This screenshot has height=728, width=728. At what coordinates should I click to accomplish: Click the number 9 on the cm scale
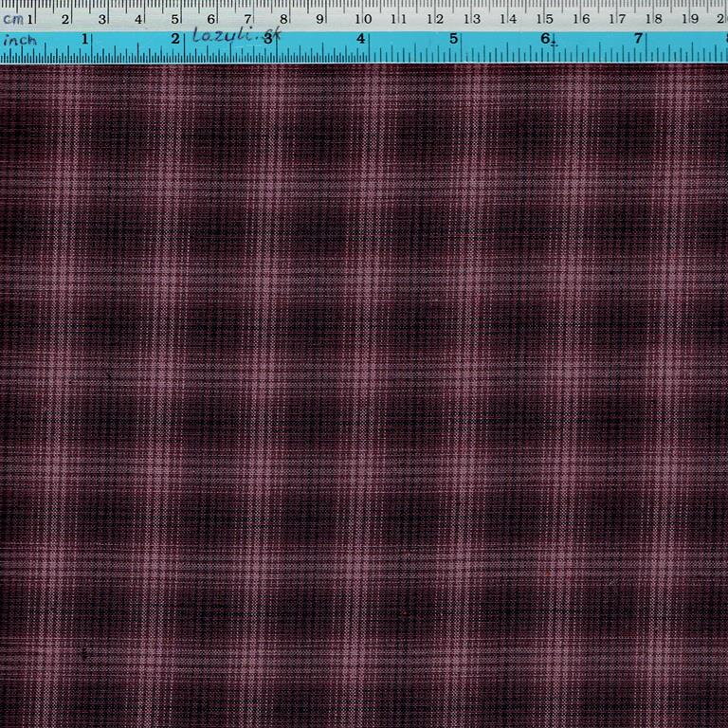pyautogui.click(x=319, y=20)
